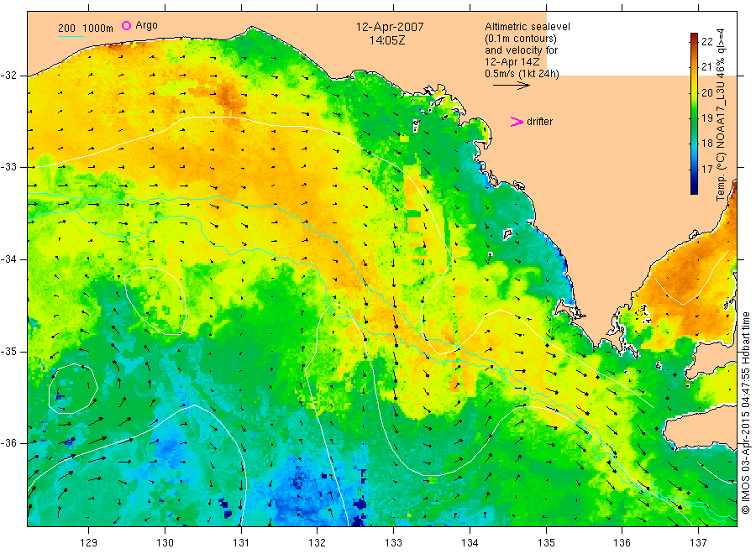The width and height of the screenshot is (756, 554).
Task: Click the 132 longitude label
Action: click(318, 543)
